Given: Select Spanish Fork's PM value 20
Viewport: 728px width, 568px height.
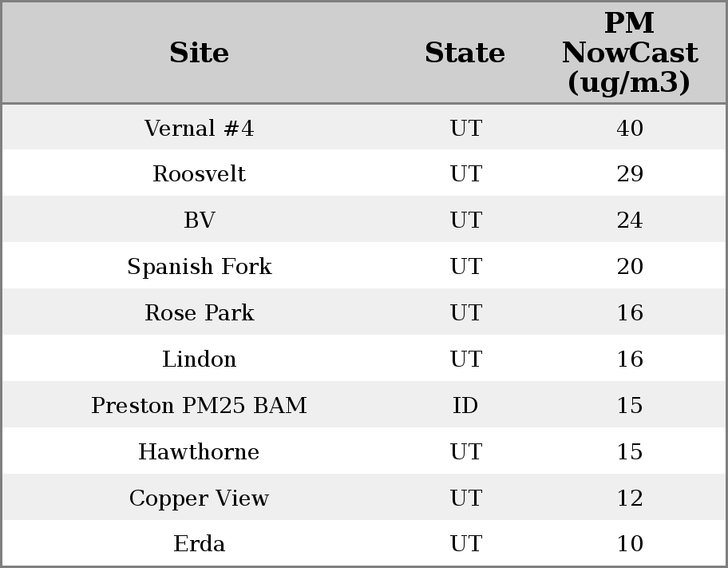Looking at the screenshot, I should pyautogui.click(x=629, y=267).
